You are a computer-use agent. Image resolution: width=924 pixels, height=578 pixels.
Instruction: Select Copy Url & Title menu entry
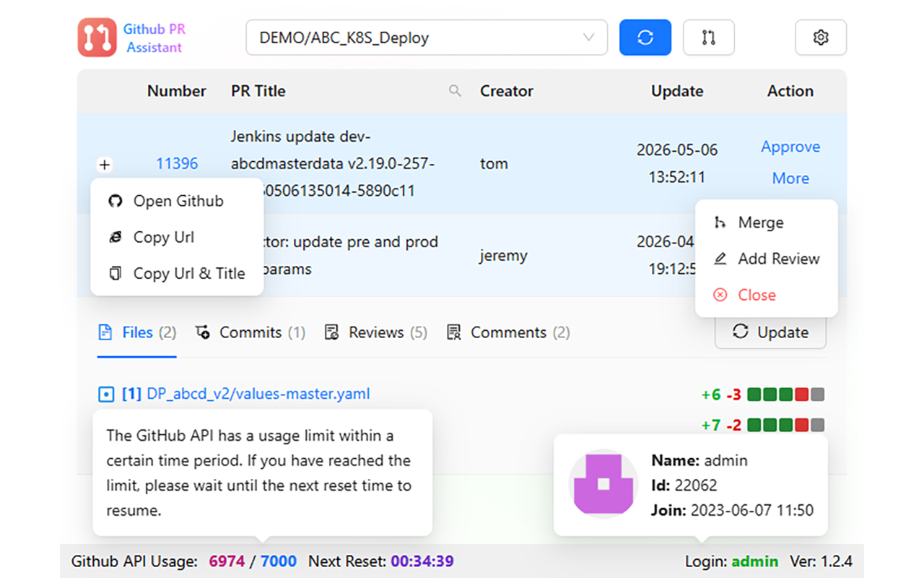tap(177, 273)
